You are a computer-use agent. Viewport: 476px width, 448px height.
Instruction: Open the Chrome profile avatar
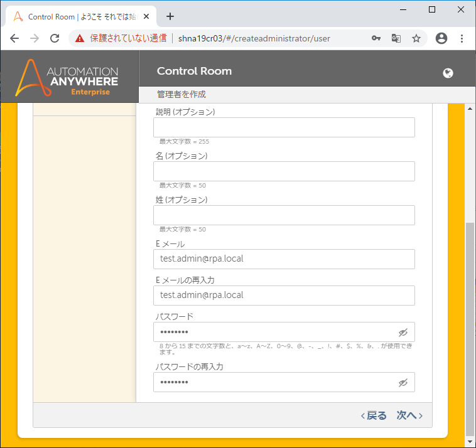pos(441,38)
